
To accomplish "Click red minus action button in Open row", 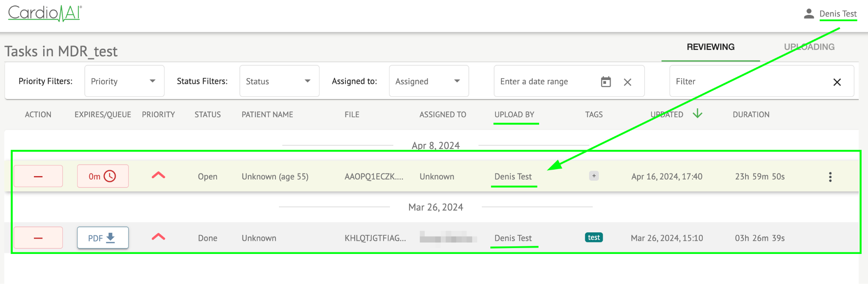I will click(x=38, y=176).
